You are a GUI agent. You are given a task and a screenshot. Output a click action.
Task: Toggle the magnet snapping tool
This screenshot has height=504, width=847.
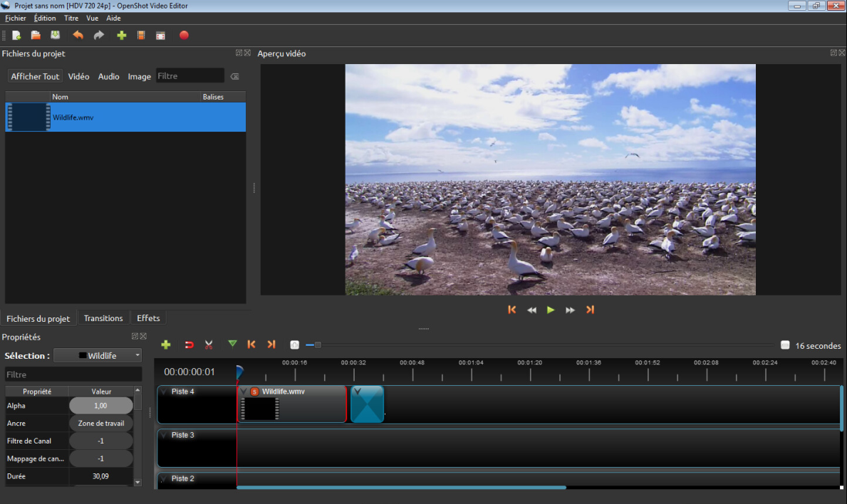pos(189,345)
